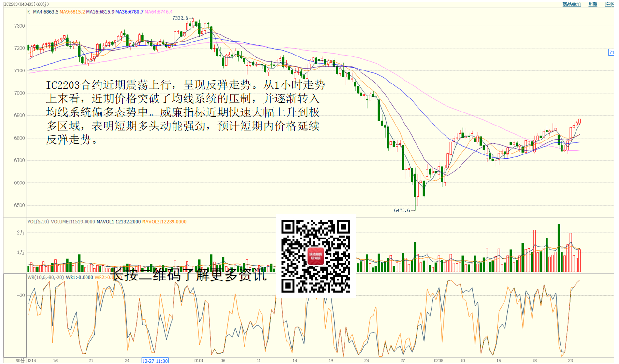This screenshot has height=364, width=619.
Task: Click the back-arrow icon at top right
Action: tap(609, 4)
